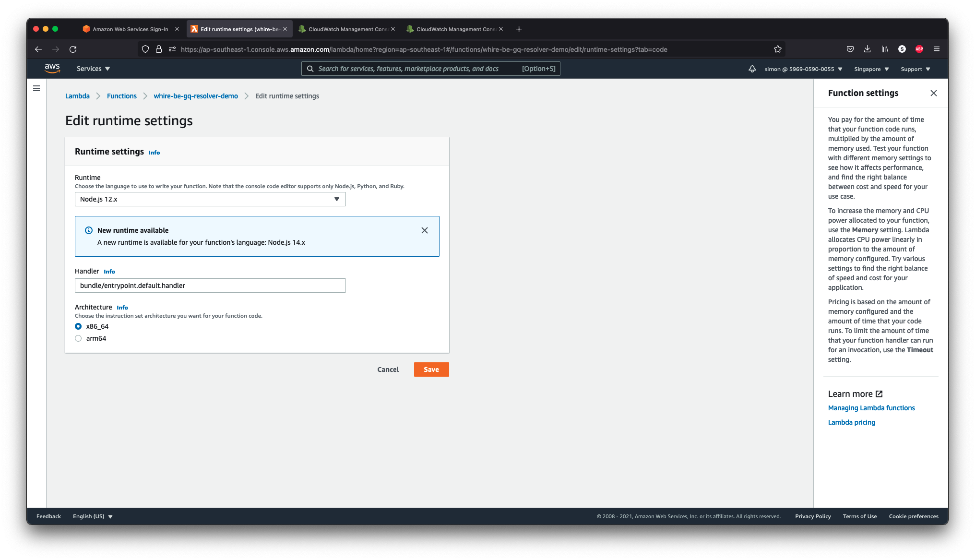Click inside the Handler input field
Image resolution: width=975 pixels, height=560 pixels.
click(210, 286)
